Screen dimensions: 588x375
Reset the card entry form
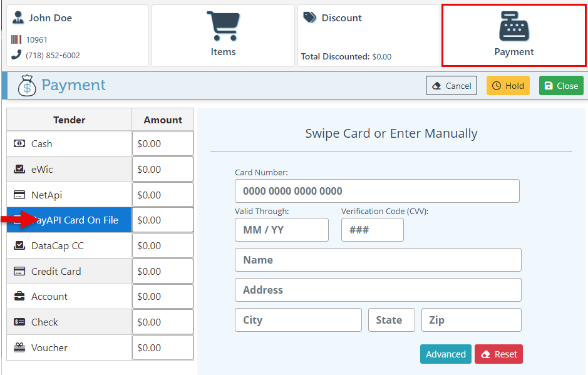498,354
